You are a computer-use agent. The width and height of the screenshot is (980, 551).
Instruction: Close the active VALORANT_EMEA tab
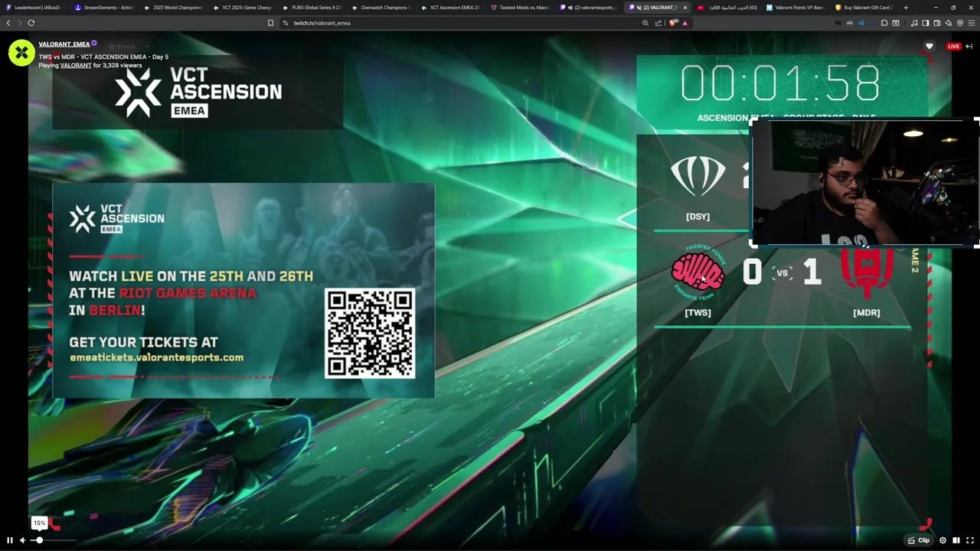(x=685, y=8)
